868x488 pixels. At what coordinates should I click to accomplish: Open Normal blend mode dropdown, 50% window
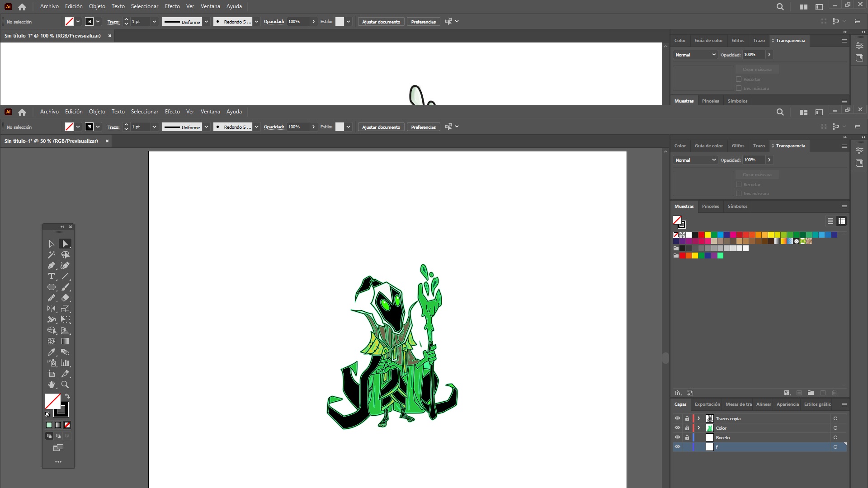click(x=695, y=160)
